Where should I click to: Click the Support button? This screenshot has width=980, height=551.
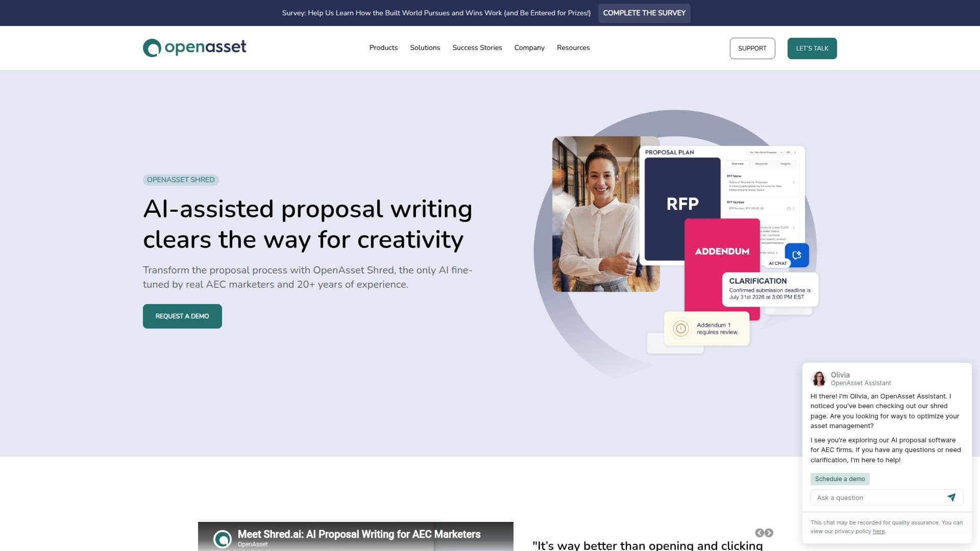(752, 48)
